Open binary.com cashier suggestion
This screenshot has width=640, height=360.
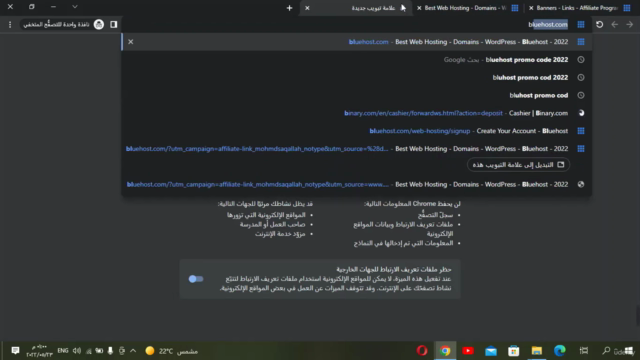357,113
